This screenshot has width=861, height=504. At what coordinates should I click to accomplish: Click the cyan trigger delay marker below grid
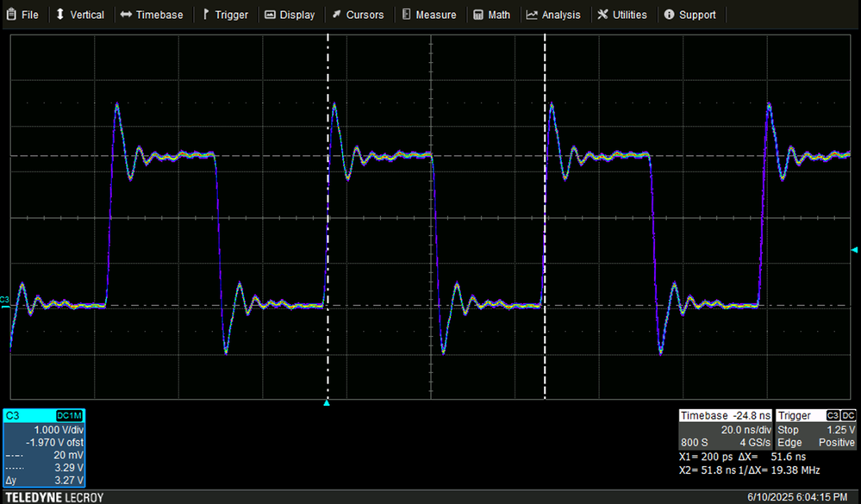tap(327, 403)
